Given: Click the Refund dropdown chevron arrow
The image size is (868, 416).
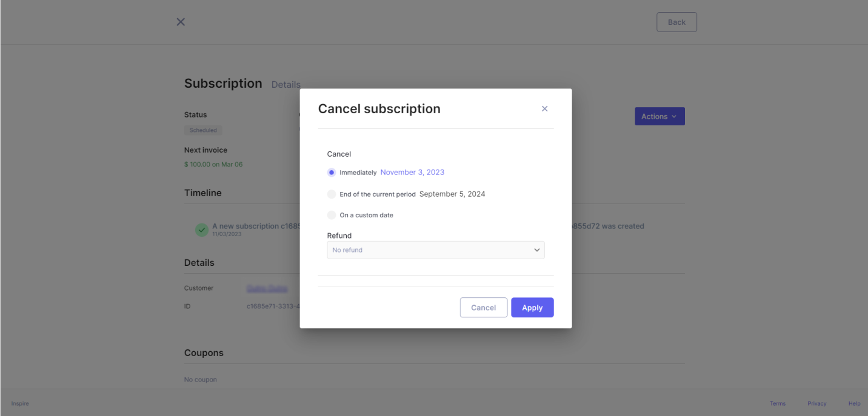Looking at the screenshot, I should click(536, 250).
